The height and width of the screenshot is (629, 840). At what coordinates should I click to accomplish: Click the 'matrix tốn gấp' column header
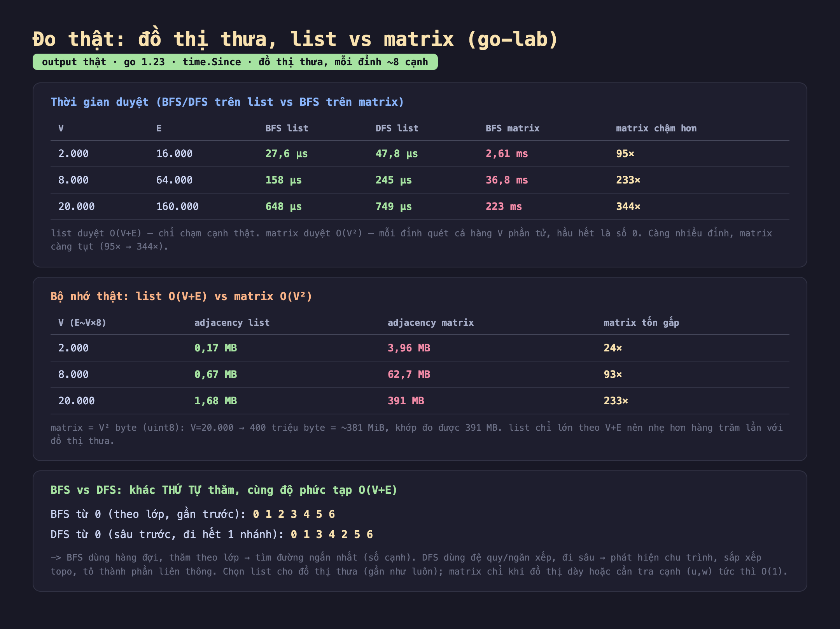point(641,323)
